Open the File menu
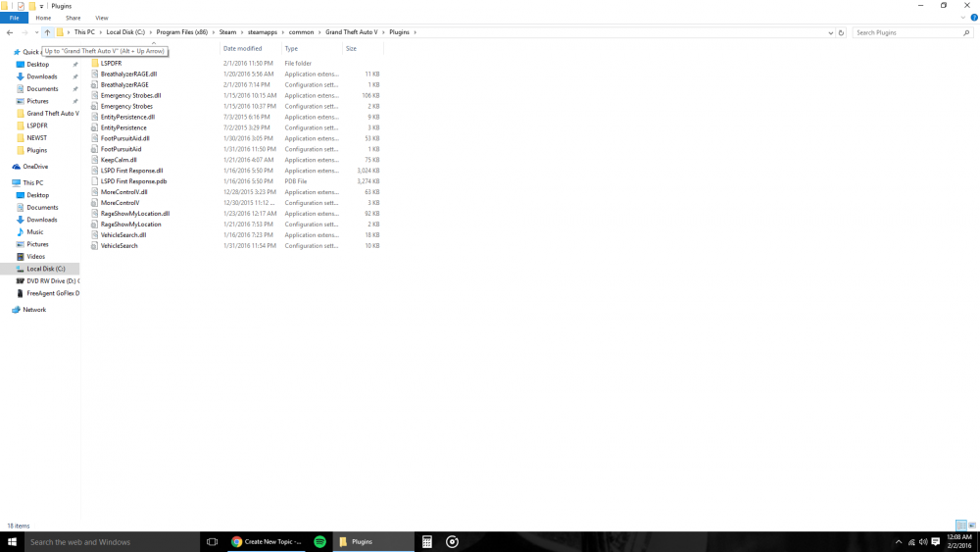The image size is (980, 552). 14,18
